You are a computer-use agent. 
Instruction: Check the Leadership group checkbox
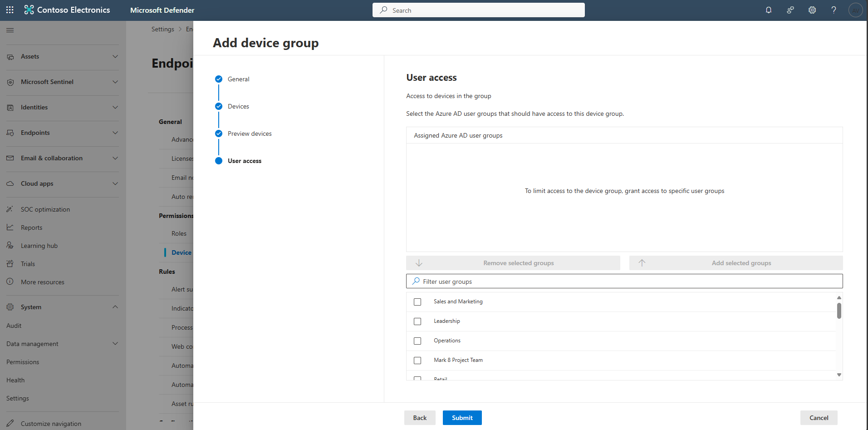coord(417,321)
